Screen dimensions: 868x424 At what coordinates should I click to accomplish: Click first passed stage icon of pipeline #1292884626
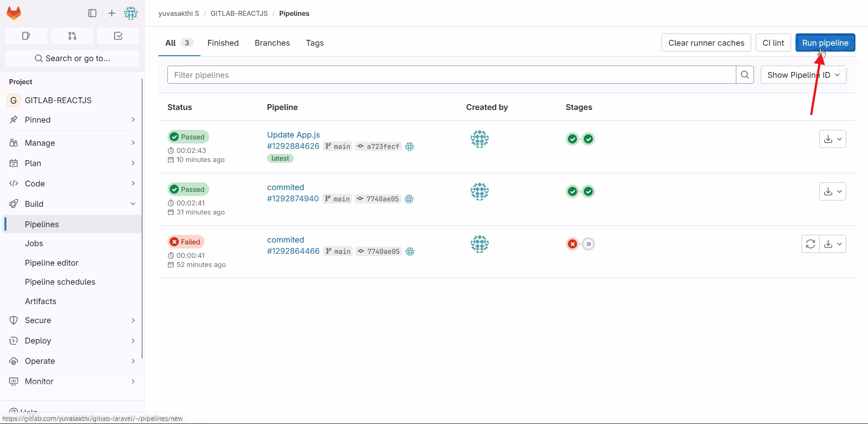click(x=572, y=139)
